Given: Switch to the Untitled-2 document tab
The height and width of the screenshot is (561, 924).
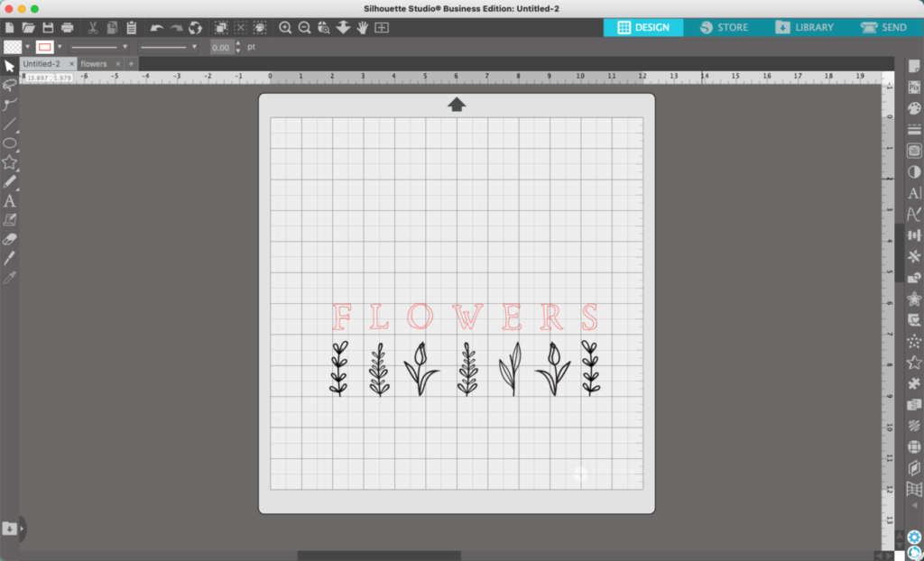Looking at the screenshot, I should click(42, 64).
